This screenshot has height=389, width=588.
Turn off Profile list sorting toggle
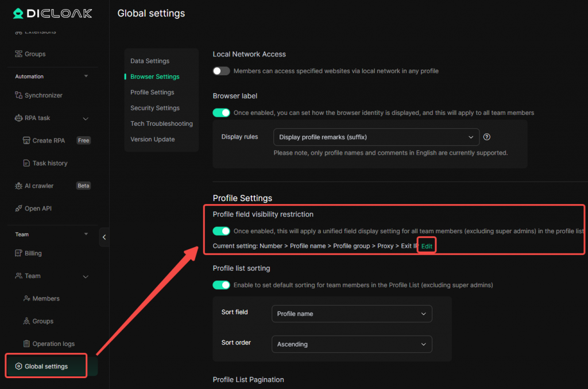click(x=221, y=285)
